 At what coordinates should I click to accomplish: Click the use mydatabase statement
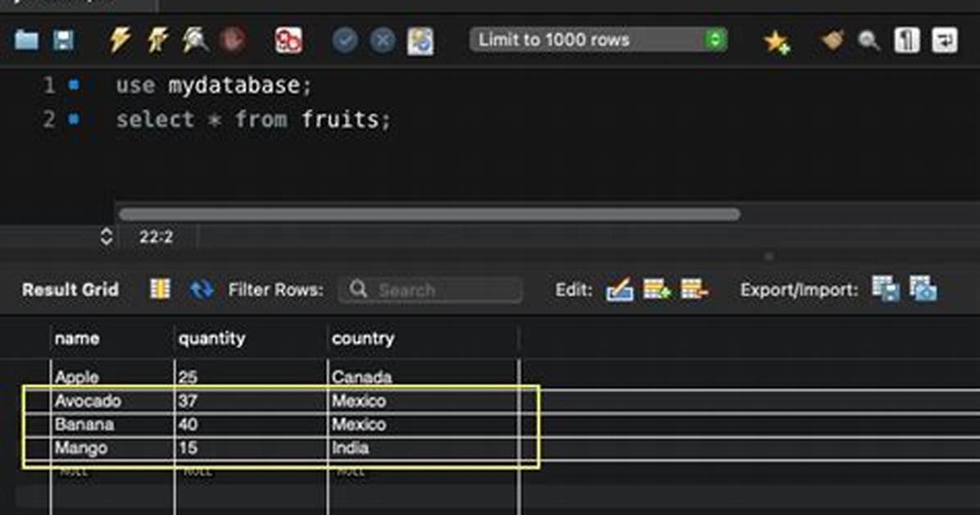point(213,85)
